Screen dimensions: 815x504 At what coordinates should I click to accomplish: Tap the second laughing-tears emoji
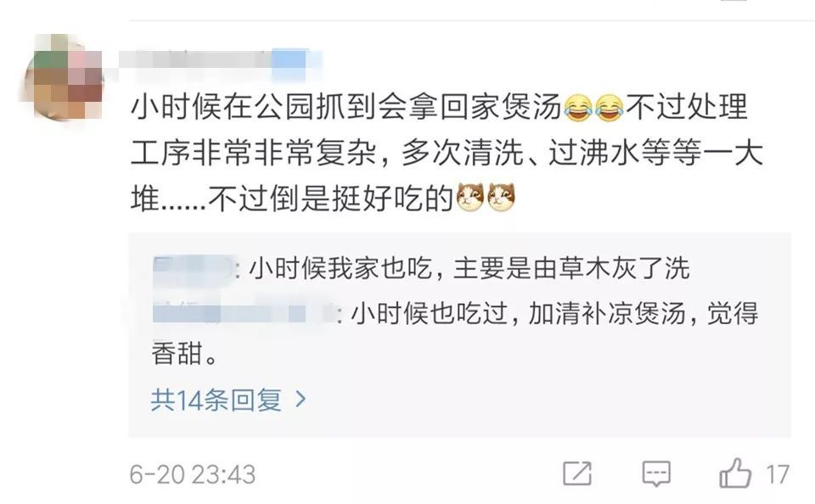[610, 108]
